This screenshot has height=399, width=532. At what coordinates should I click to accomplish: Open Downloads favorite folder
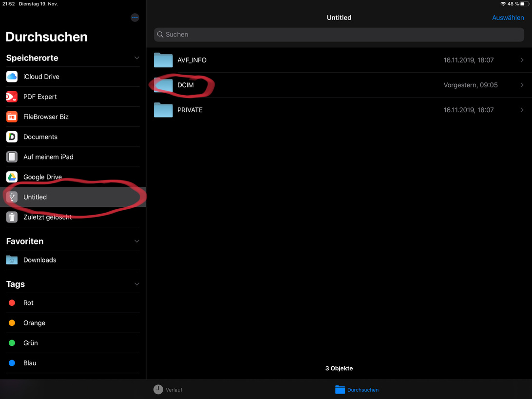pos(39,260)
